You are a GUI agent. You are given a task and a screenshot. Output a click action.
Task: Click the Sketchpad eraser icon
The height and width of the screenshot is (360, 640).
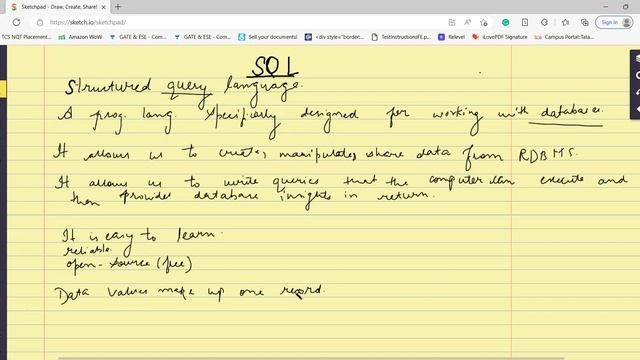[637, 109]
